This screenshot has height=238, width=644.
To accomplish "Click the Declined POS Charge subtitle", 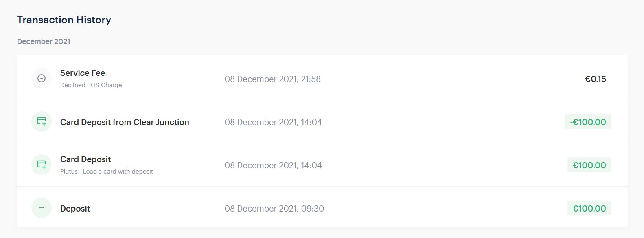I will point(91,85).
